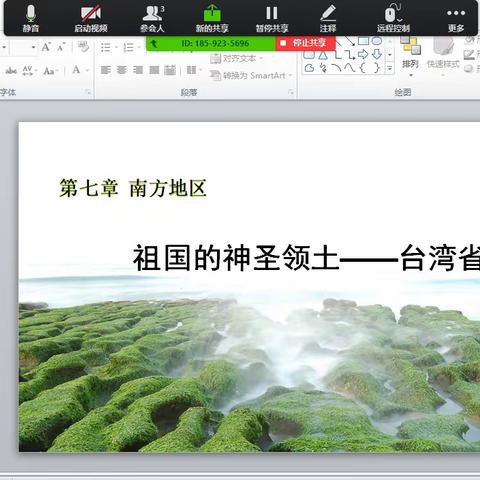Click the red 停止共享 button

[x=305, y=43]
